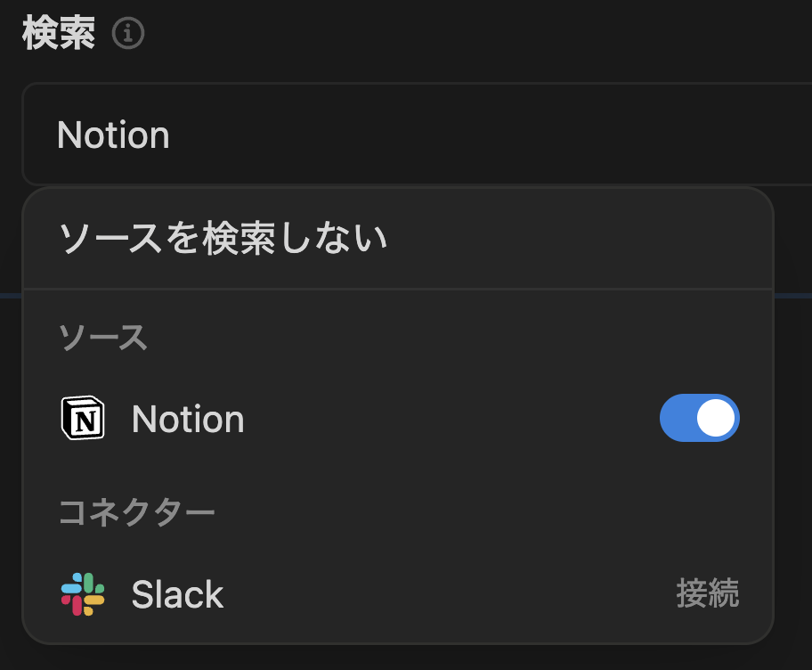This screenshot has width=812, height=670.
Task: Click the コネクター section header
Action: tap(137, 512)
